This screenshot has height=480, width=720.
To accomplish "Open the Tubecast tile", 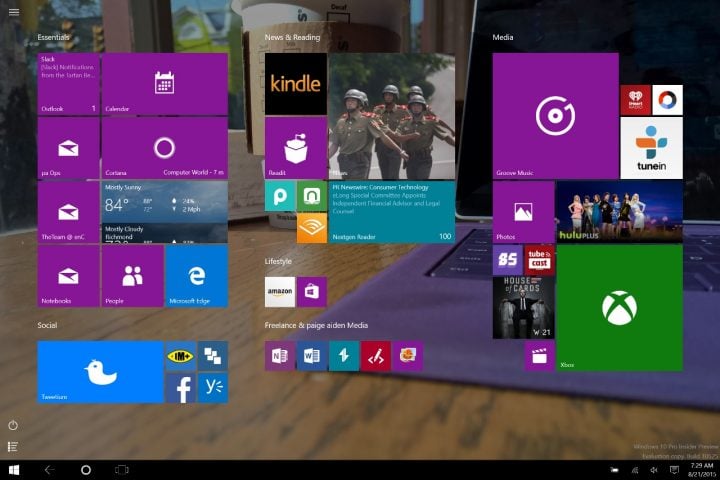I will (540, 260).
